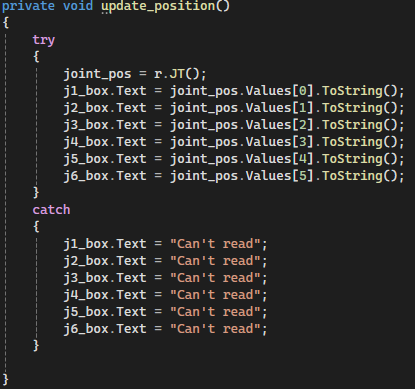The image size is (415, 389).
Task: Click the private keyword
Action: [28, 6]
